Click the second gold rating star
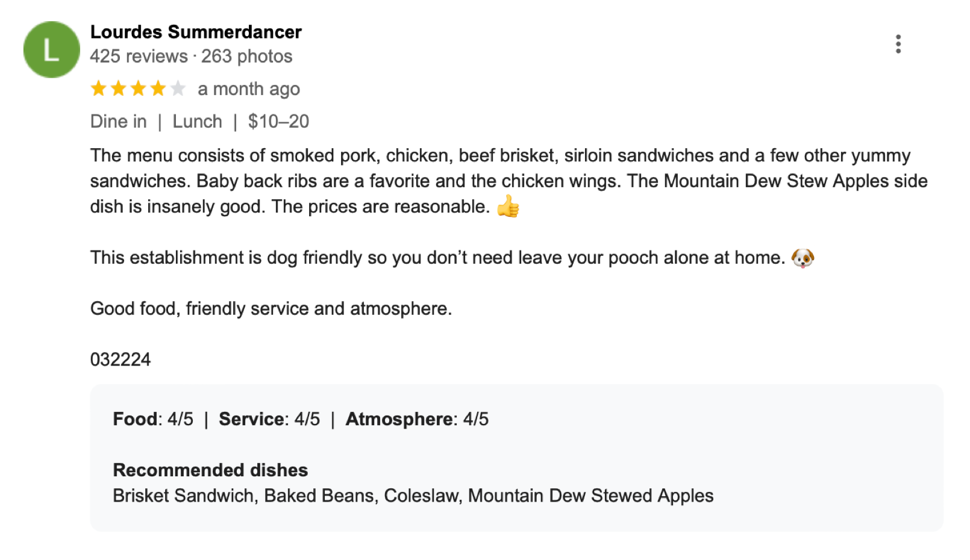 (118, 89)
